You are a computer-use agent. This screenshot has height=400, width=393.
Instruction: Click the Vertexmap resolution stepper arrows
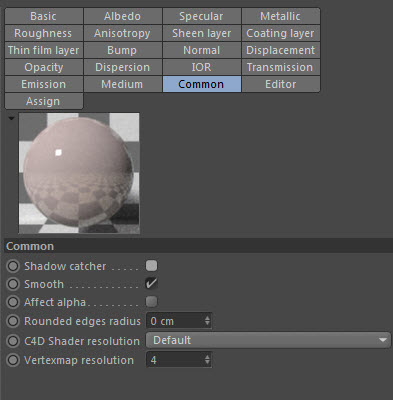[x=207, y=360]
